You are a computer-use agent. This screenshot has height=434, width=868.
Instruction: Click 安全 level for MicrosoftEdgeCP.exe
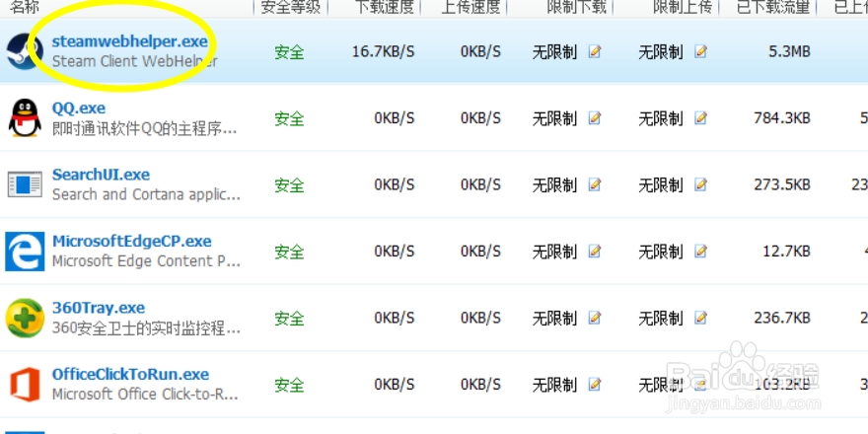[290, 252]
